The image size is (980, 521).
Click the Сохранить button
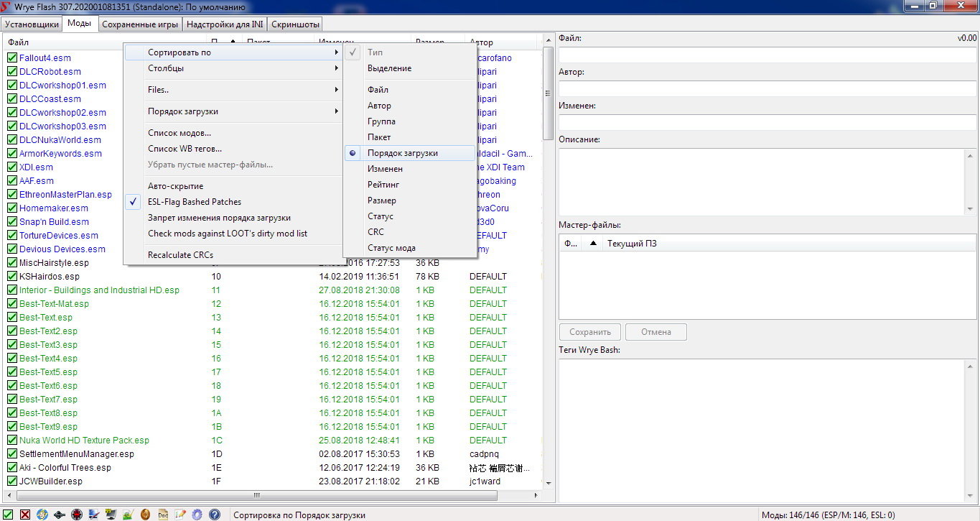[x=589, y=332]
